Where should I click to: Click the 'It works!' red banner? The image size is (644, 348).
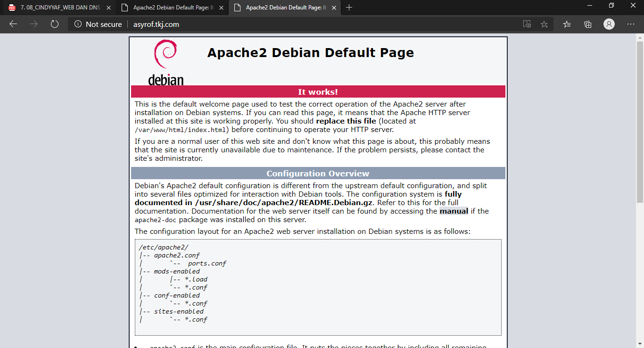tap(318, 91)
